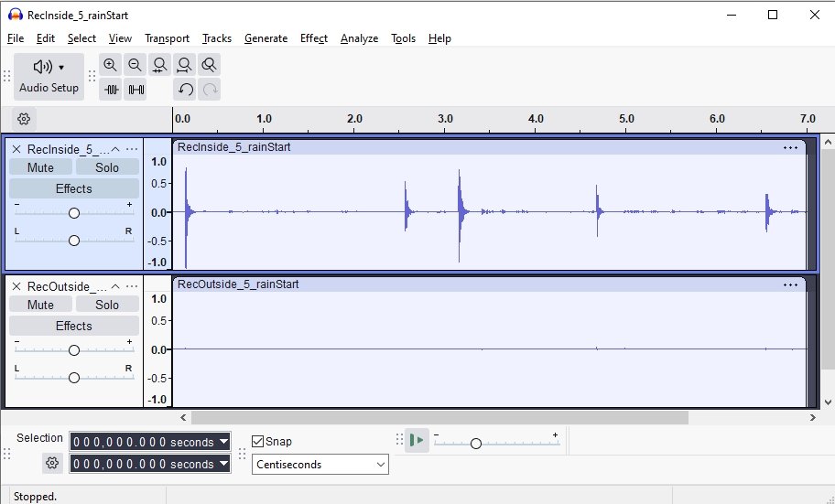Open the Audio Setup dropdown
The width and height of the screenshot is (835, 504).
(49, 77)
